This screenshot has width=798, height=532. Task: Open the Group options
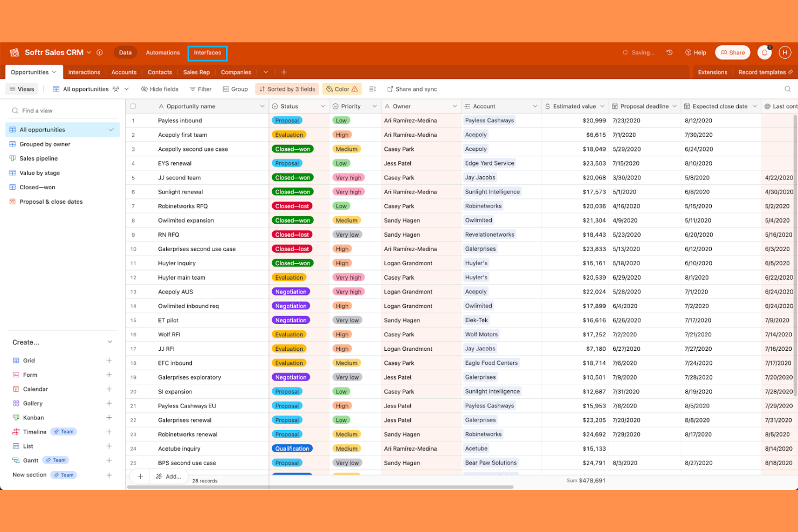[x=235, y=89]
